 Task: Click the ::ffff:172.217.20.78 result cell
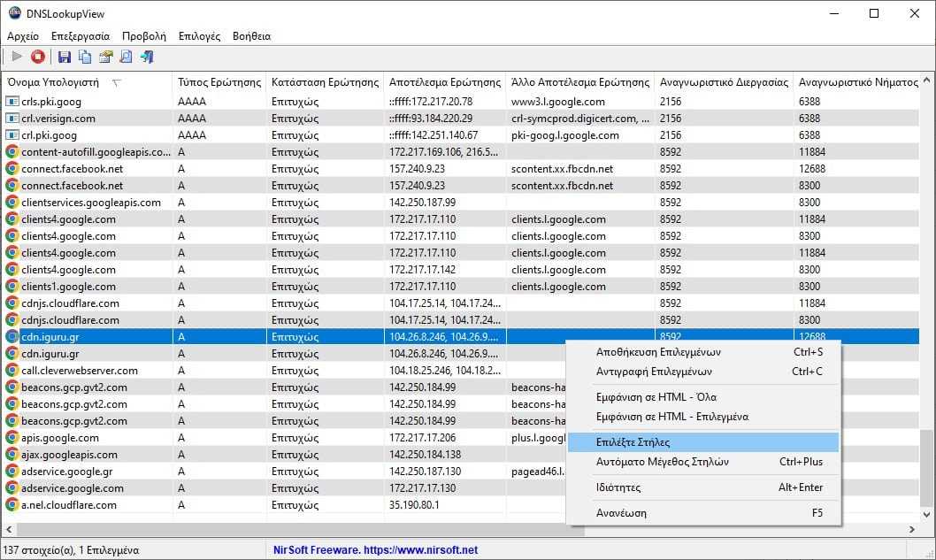pos(431,102)
